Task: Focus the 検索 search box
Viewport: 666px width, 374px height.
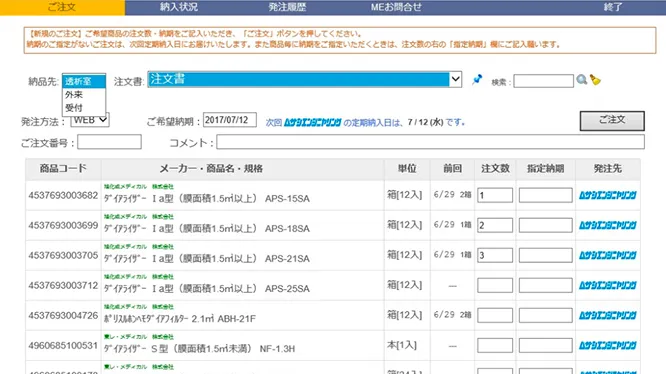Action: [543, 81]
